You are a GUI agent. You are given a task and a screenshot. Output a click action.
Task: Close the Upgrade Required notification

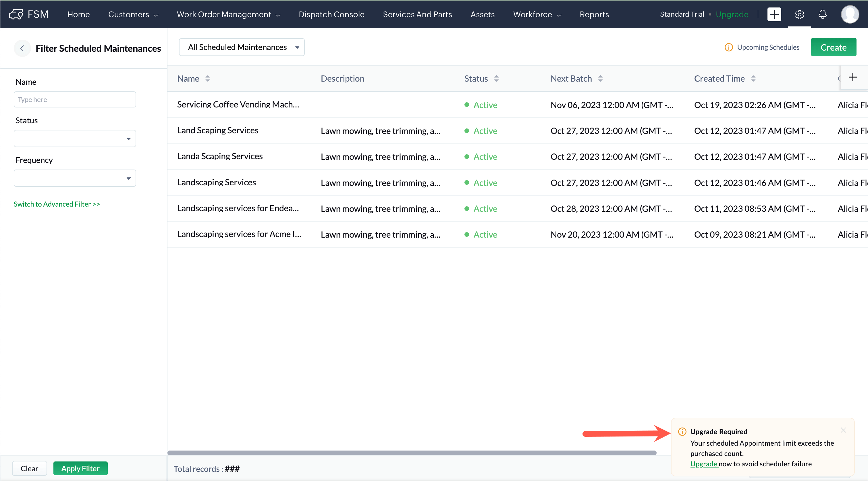(843, 430)
